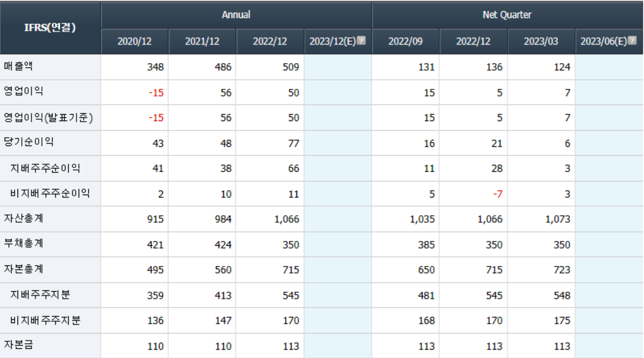The width and height of the screenshot is (644, 358).
Task: Click 비지배주주지분 value 147
Action: (x=223, y=321)
